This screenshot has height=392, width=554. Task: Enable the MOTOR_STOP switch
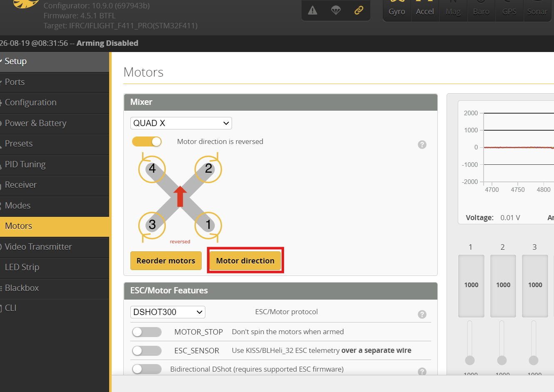147,332
